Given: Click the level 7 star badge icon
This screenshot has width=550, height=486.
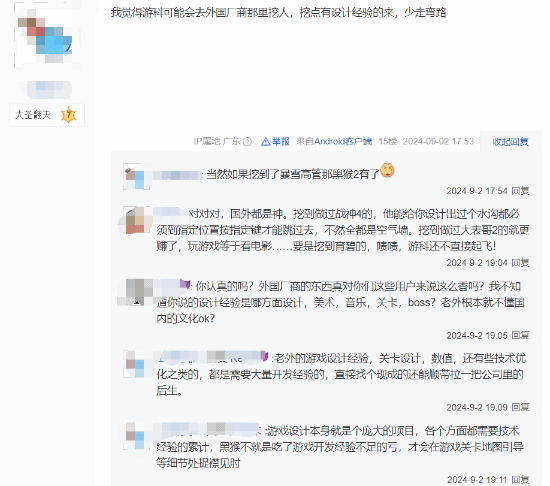Looking at the screenshot, I should [x=69, y=115].
